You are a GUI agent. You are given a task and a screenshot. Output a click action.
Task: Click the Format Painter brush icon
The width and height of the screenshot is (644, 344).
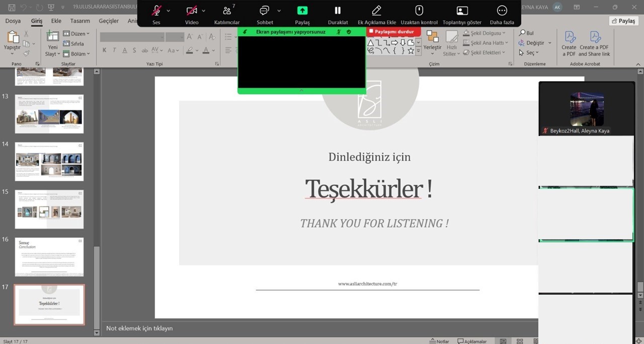pos(26,53)
